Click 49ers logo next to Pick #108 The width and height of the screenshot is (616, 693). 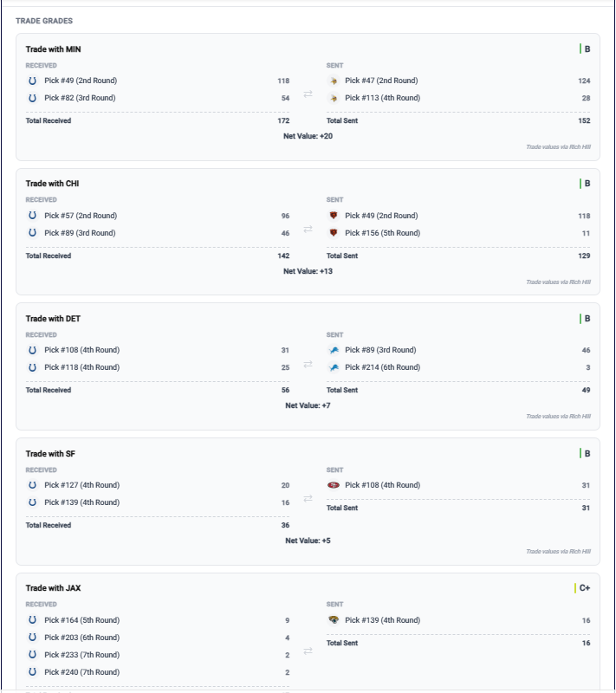(x=334, y=485)
